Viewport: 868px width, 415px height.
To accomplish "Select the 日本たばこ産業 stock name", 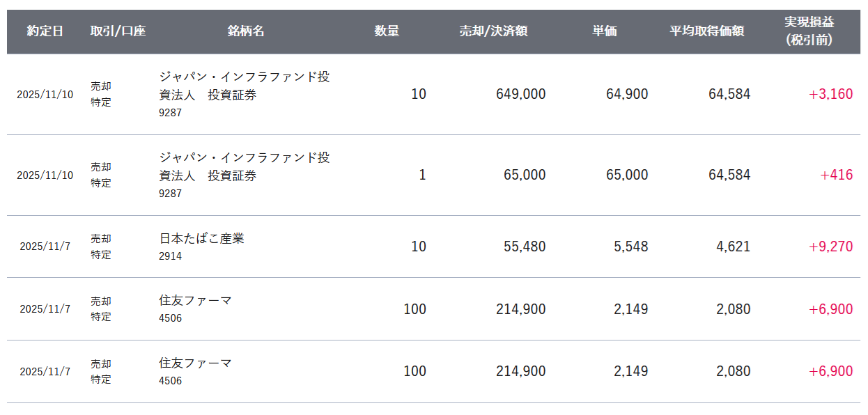I will point(201,238).
